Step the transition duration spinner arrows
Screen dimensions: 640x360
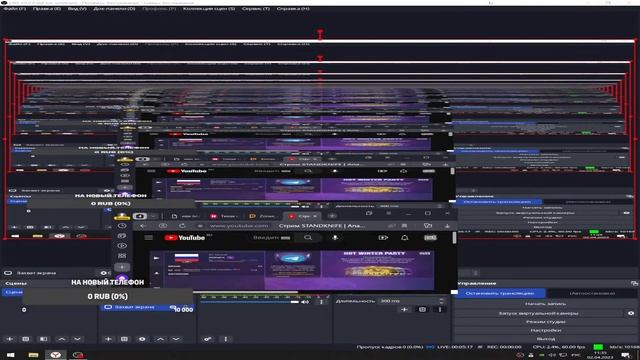click(x=442, y=301)
